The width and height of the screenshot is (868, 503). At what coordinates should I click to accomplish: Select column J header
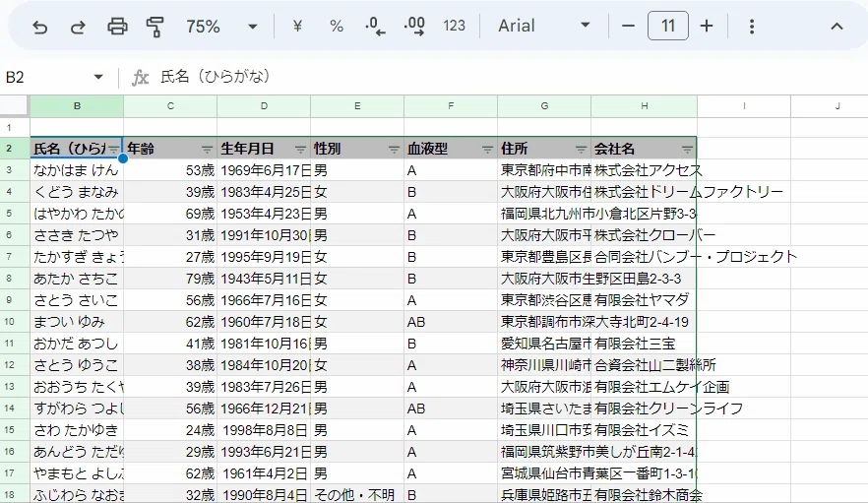point(830,105)
